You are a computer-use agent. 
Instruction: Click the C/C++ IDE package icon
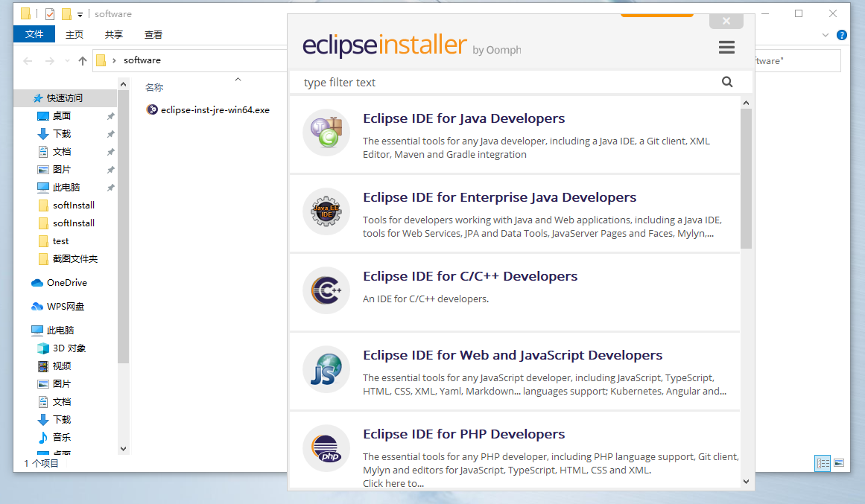(x=326, y=290)
